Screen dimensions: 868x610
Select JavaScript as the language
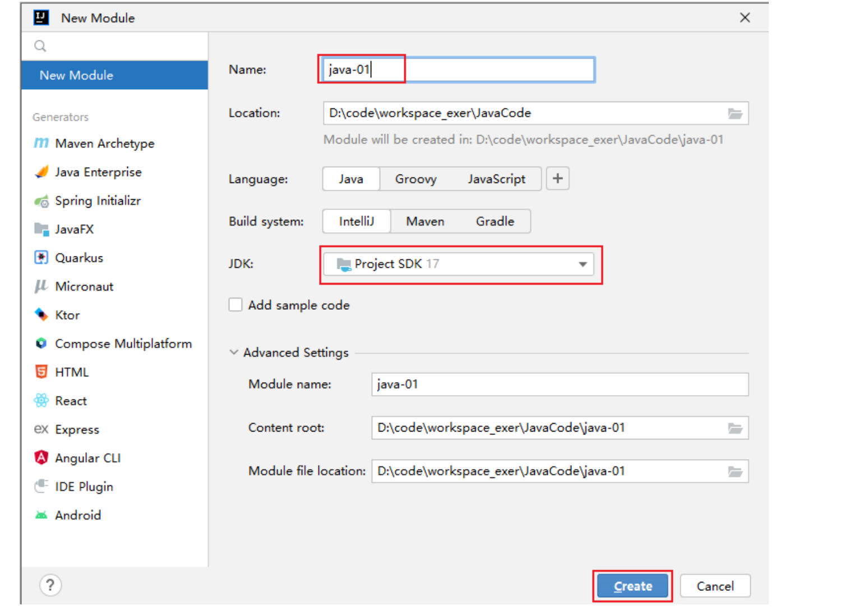point(496,179)
